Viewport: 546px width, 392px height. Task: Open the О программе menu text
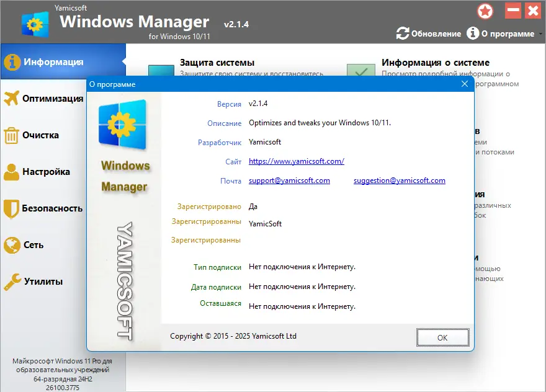(x=508, y=33)
